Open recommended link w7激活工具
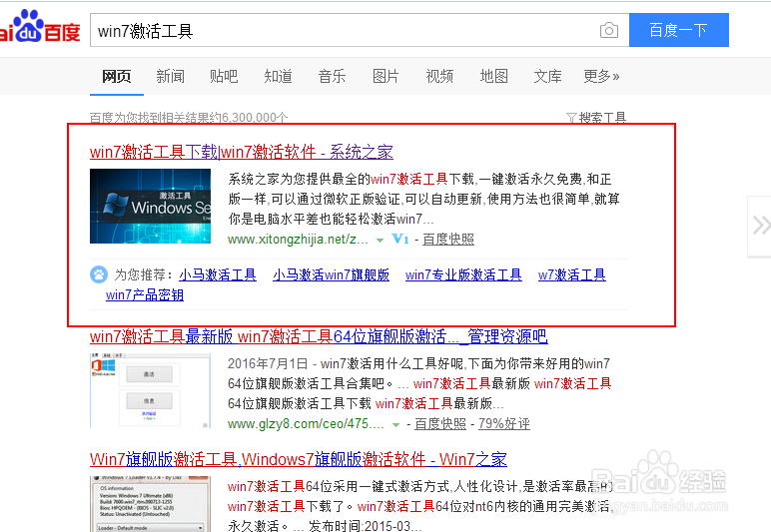This screenshot has height=532, width=771. point(572,274)
